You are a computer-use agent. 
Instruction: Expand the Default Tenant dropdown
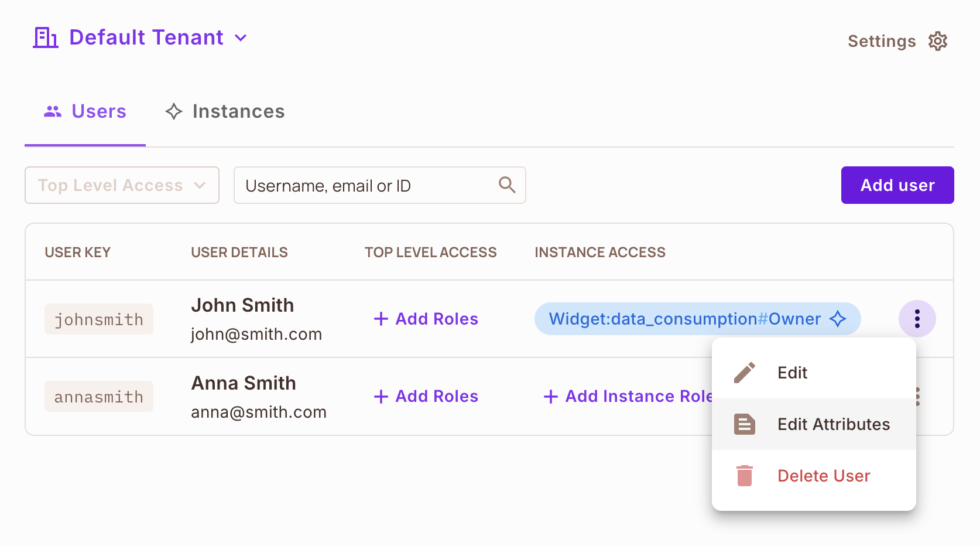[x=241, y=37]
